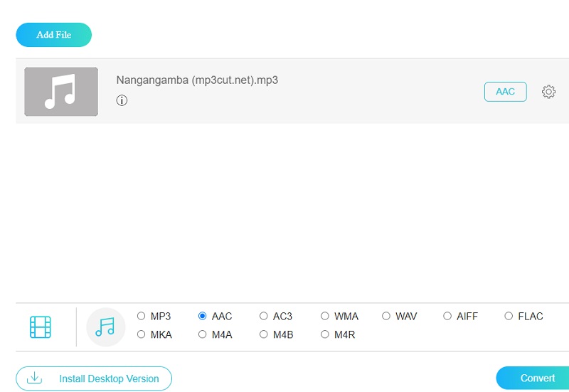Select the M4R ringtone format

pos(325,334)
